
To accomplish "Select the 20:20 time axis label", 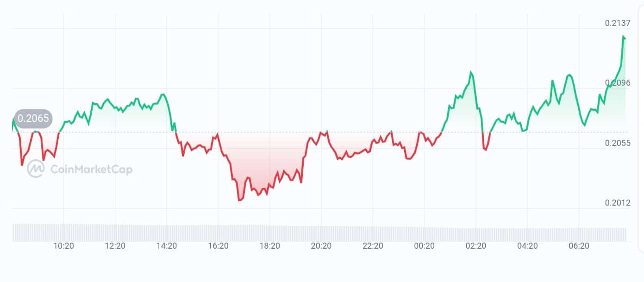I will (321, 246).
